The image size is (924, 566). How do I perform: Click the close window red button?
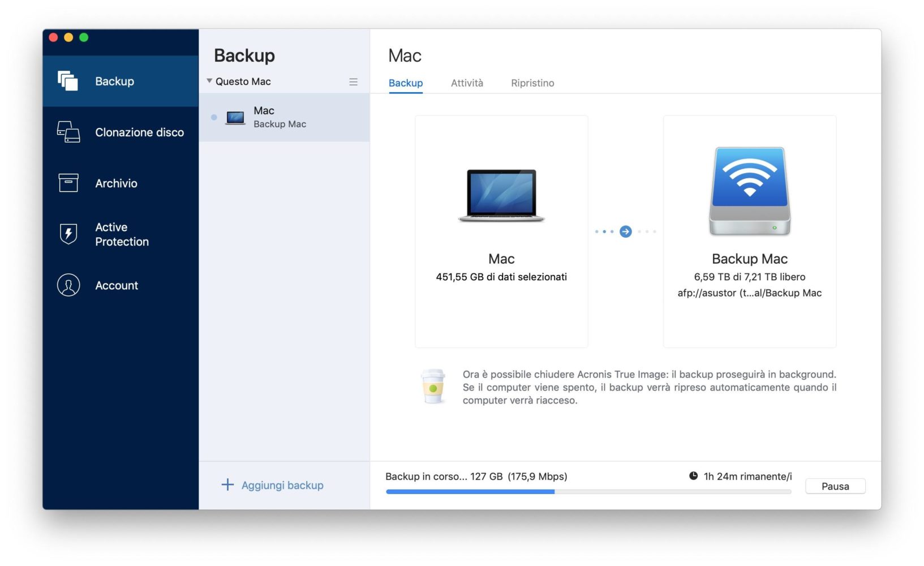tap(54, 37)
